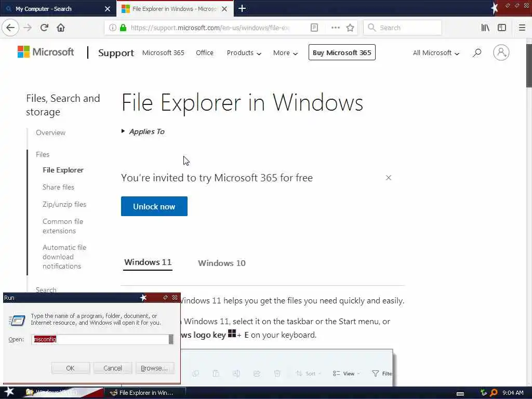Switch to the Windows 11 tab

[x=148, y=262]
